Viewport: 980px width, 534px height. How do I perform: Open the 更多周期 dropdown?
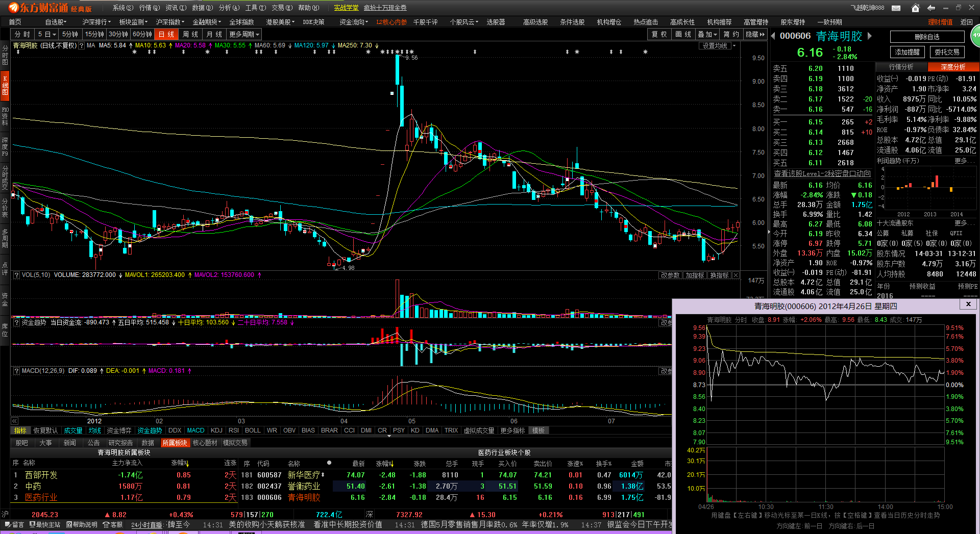pyautogui.click(x=244, y=34)
